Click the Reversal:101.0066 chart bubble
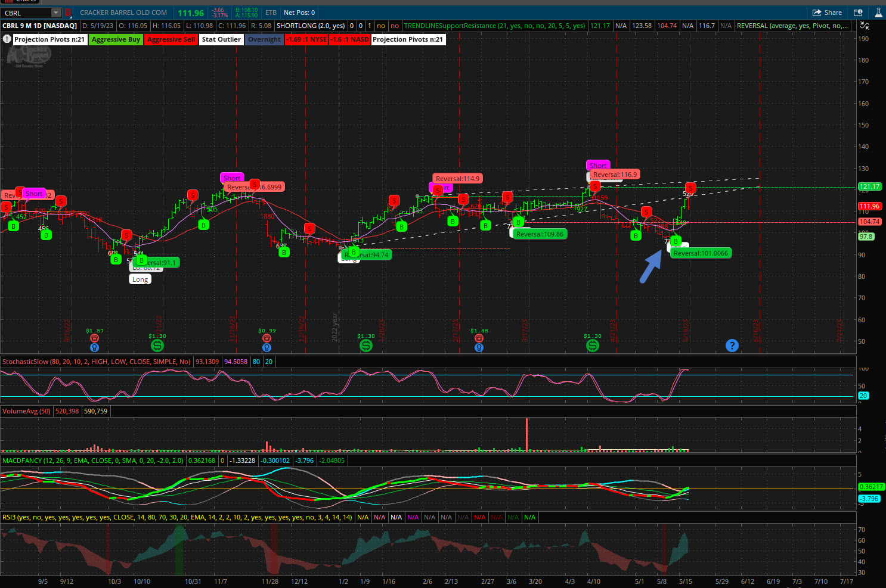886x588 pixels. pos(701,253)
